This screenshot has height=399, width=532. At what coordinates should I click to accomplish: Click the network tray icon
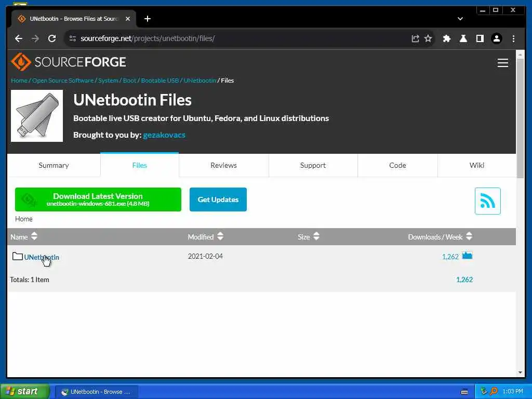tap(484, 391)
